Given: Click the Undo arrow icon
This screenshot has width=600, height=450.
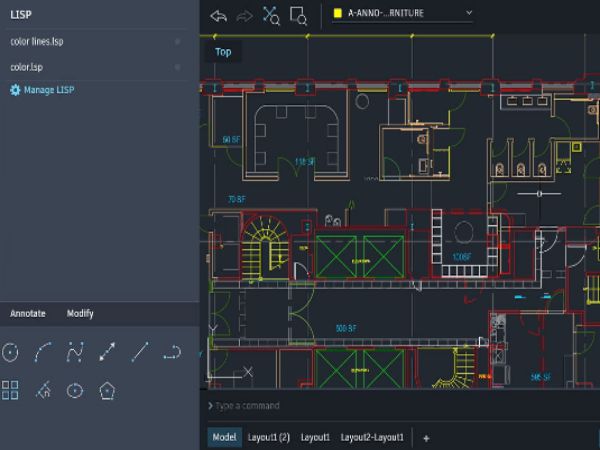Looking at the screenshot, I should point(218,16).
